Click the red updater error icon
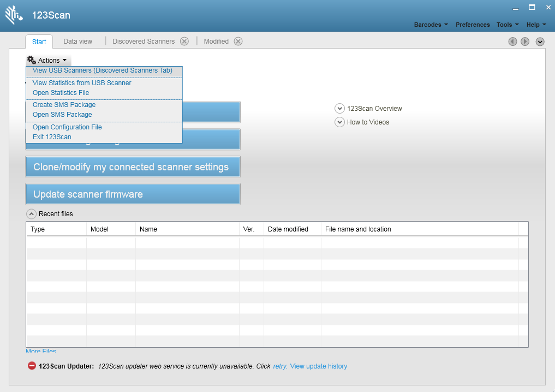Image resolution: width=555 pixels, height=392 pixels. pos(32,366)
